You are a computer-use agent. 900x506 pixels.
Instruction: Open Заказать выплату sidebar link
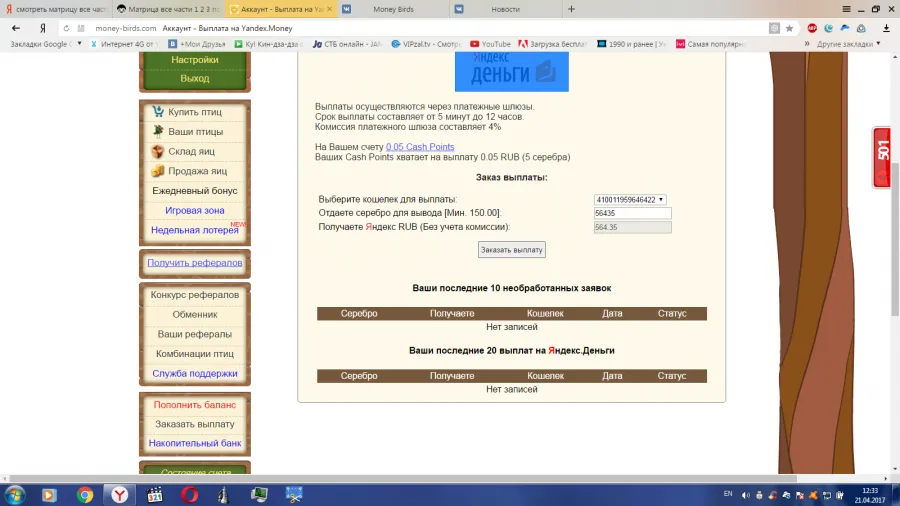[195, 424]
